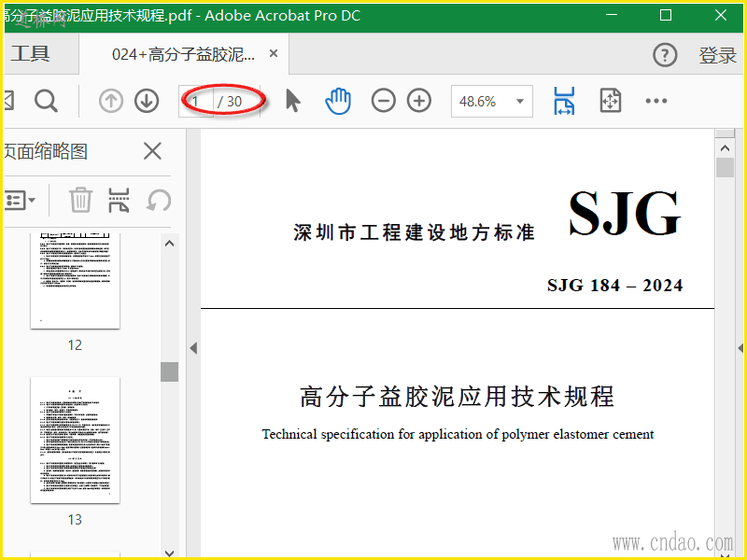
Task: Click the document vertical scrollbar thumb
Action: [725, 168]
